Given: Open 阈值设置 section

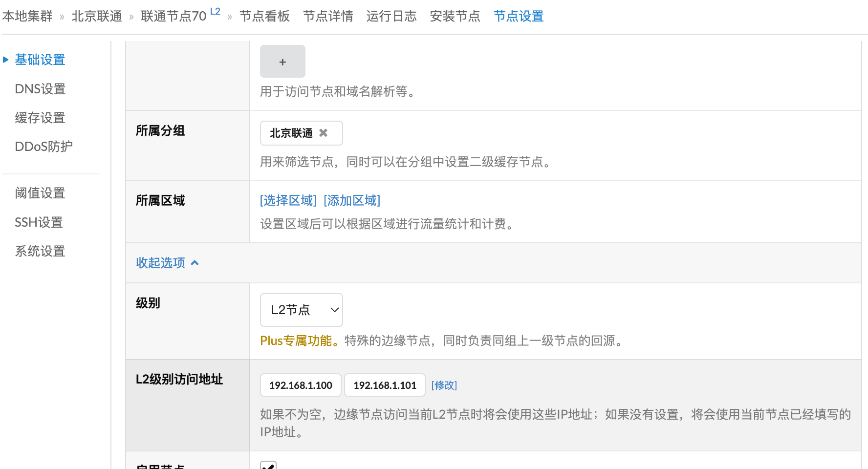Looking at the screenshot, I should pyautogui.click(x=40, y=193).
